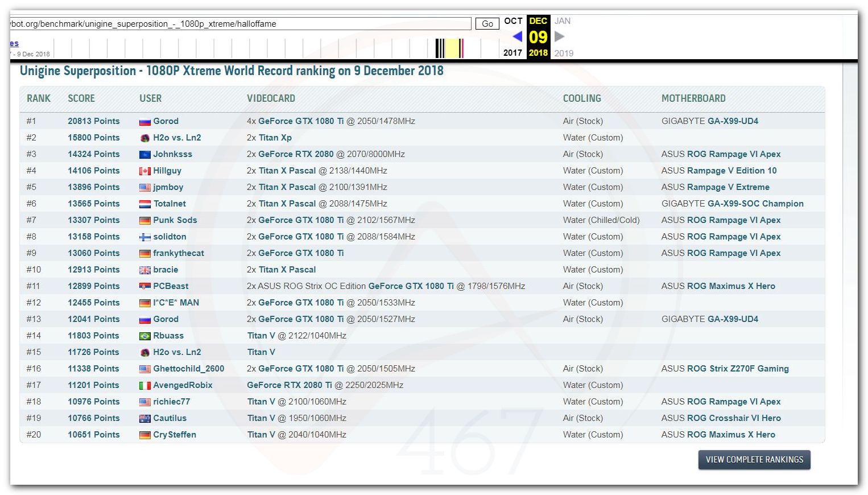868x495 pixels.
Task: Open PCBeast user profile
Action: click(171, 286)
